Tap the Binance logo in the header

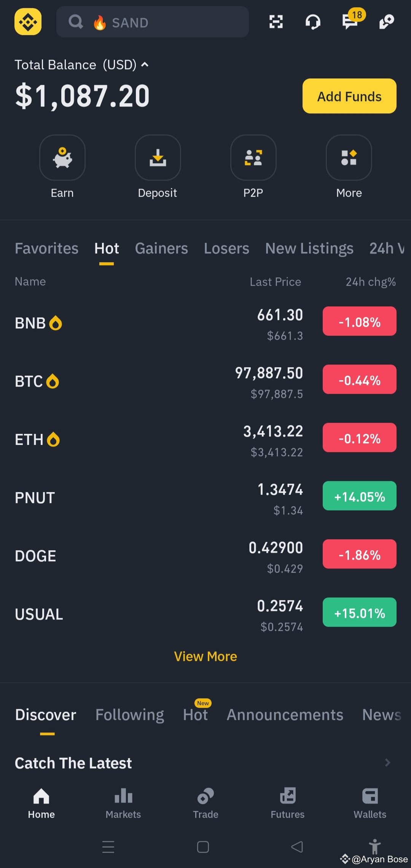(x=28, y=22)
